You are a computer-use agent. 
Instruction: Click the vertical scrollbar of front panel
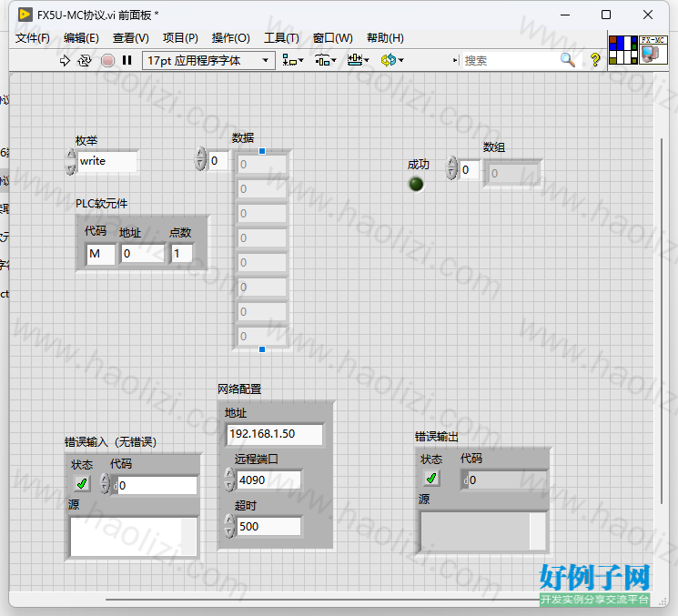click(x=662, y=321)
